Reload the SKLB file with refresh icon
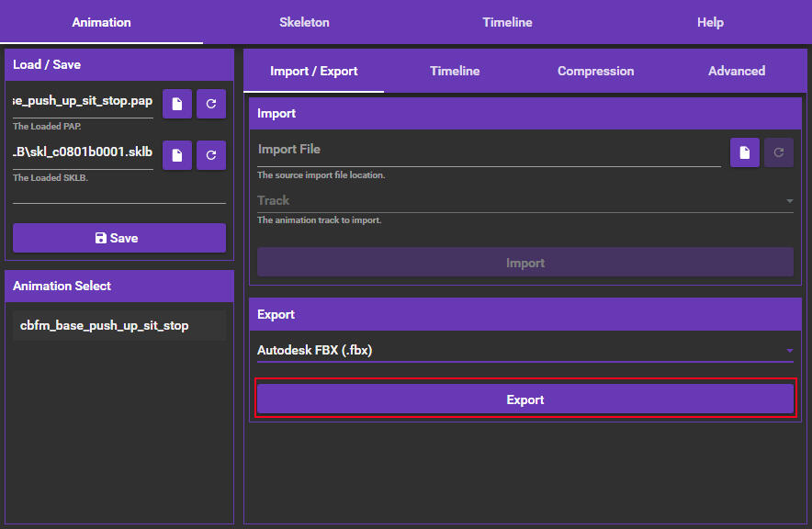 click(x=211, y=155)
